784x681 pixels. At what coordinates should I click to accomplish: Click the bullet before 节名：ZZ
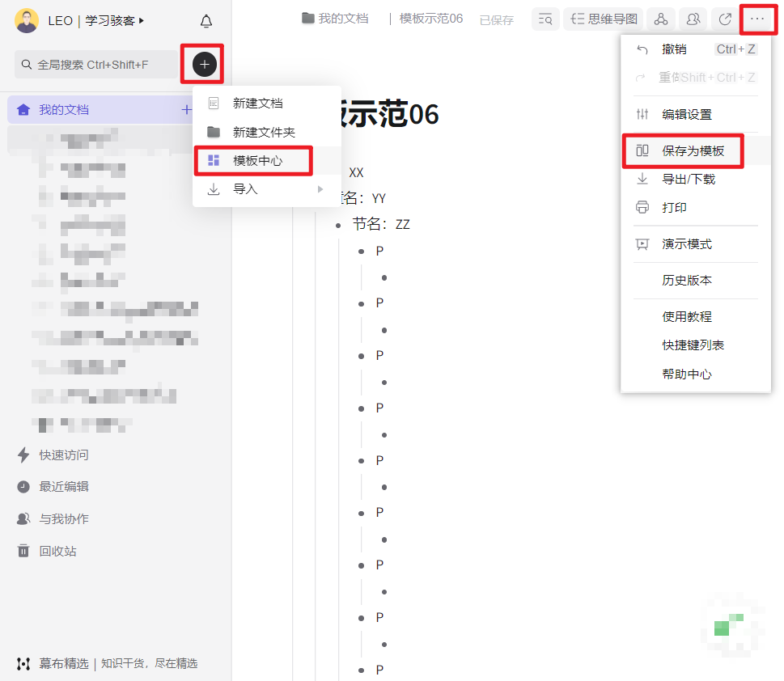(x=338, y=226)
